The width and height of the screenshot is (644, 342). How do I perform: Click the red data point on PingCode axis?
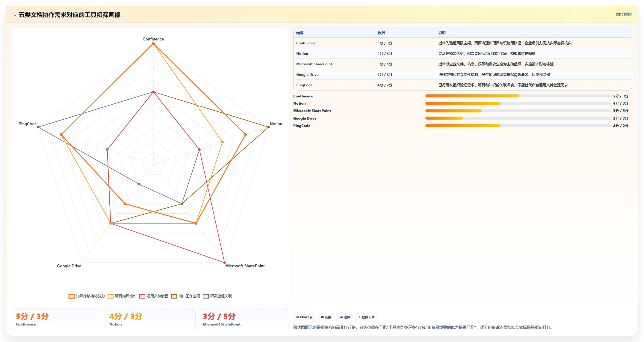107,149
